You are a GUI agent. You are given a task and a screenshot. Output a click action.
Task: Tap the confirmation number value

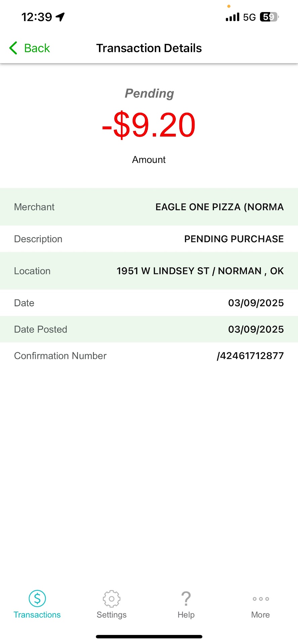coord(250,356)
